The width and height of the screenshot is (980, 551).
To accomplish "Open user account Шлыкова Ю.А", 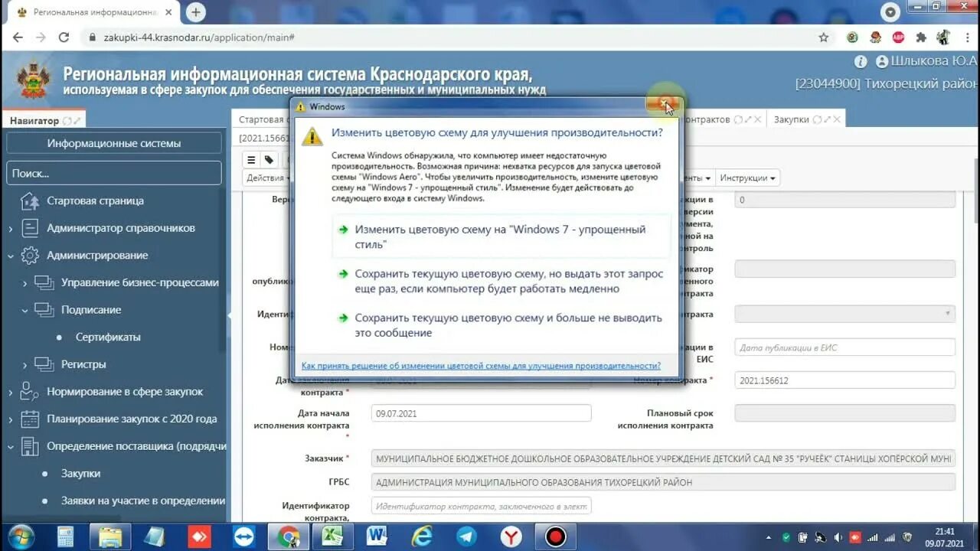I will pyautogui.click(x=927, y=61).
